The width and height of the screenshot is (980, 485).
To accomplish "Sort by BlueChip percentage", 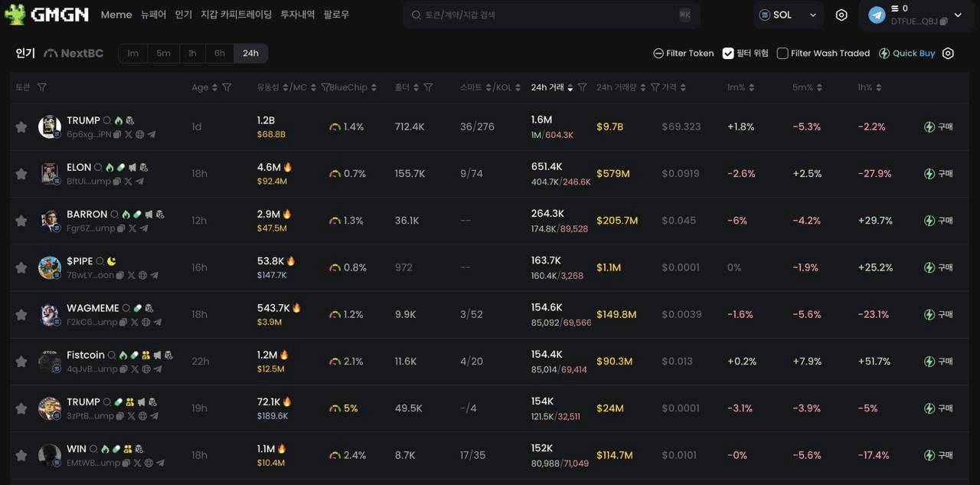I will (x=374, y=87).
